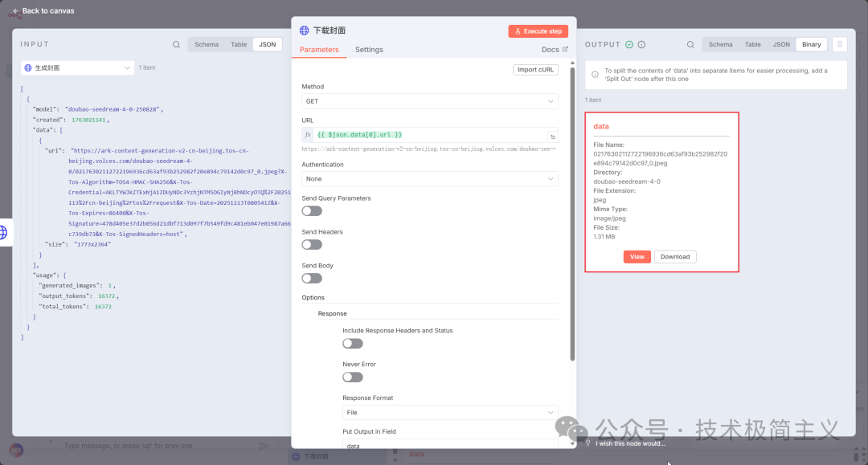Image resolution: width=868 pixels, height=465 pixels.
Task: Click the globe icon in node title
Action: [304, 31]
